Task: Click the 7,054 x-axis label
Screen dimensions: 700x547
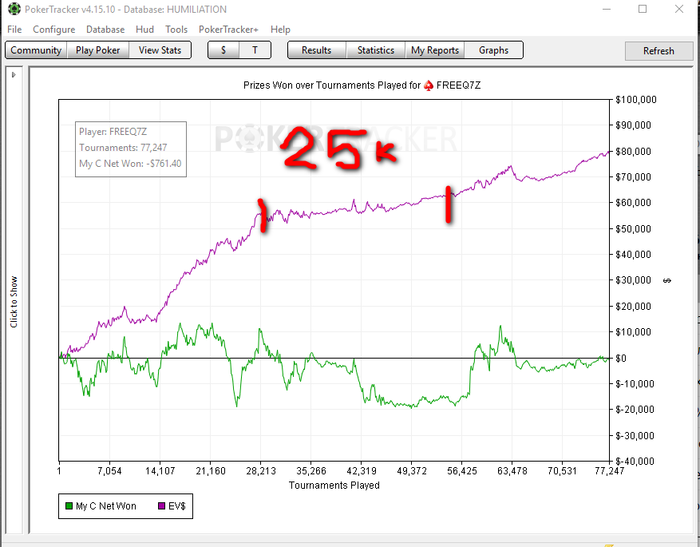Action: (x=109, y=471)
